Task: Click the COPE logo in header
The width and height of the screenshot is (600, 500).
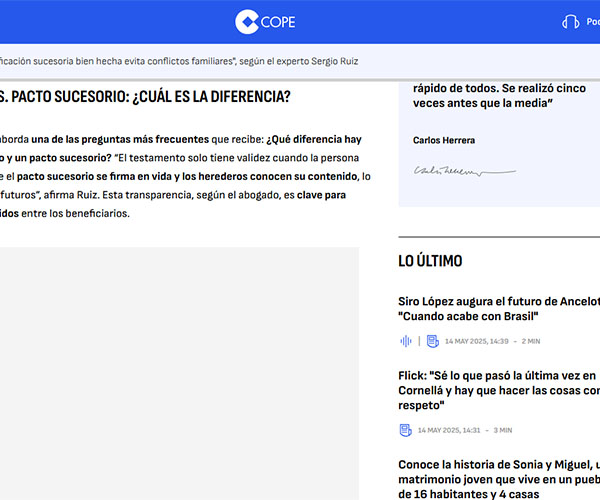Action: (265, 22)
